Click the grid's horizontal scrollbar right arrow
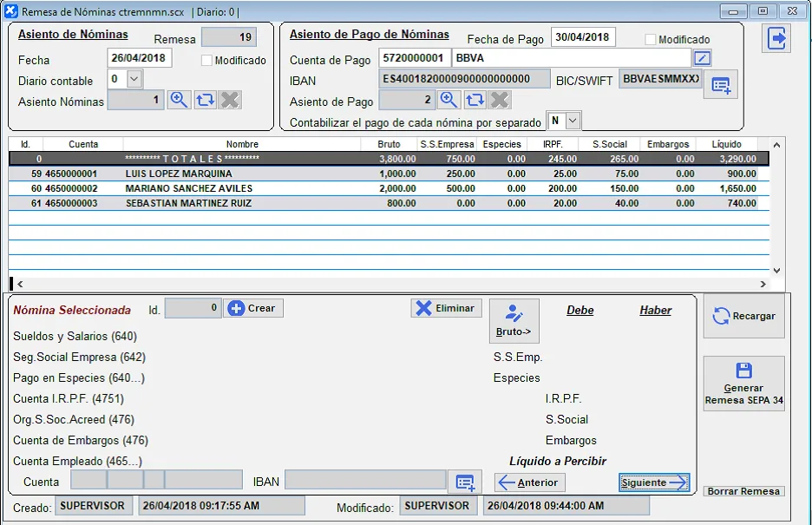Screen dimensions: 812x525 click(x=763, y=284)
